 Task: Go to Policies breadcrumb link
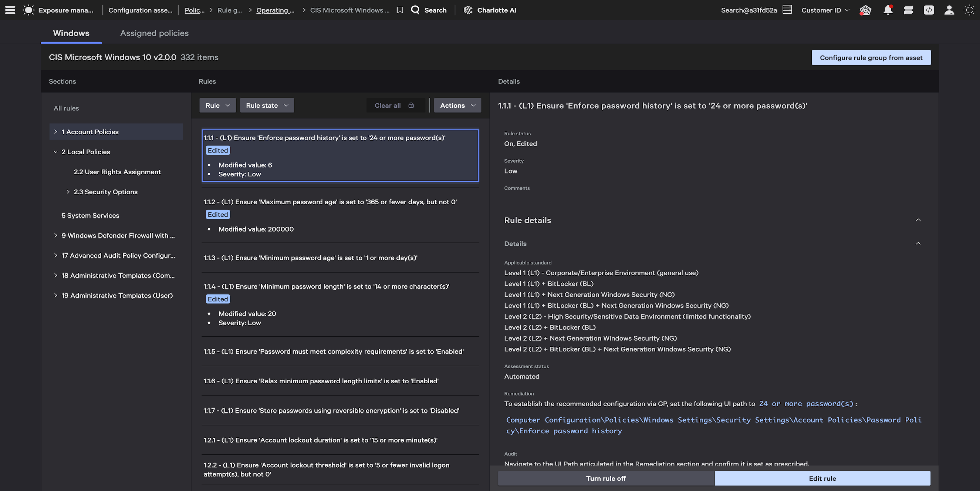point(195,10)
